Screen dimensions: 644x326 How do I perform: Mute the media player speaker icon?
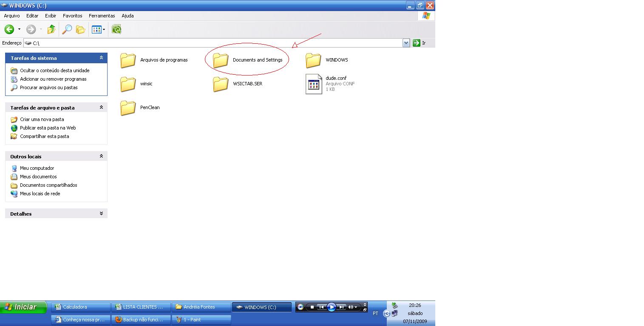(x=351, y=307)
